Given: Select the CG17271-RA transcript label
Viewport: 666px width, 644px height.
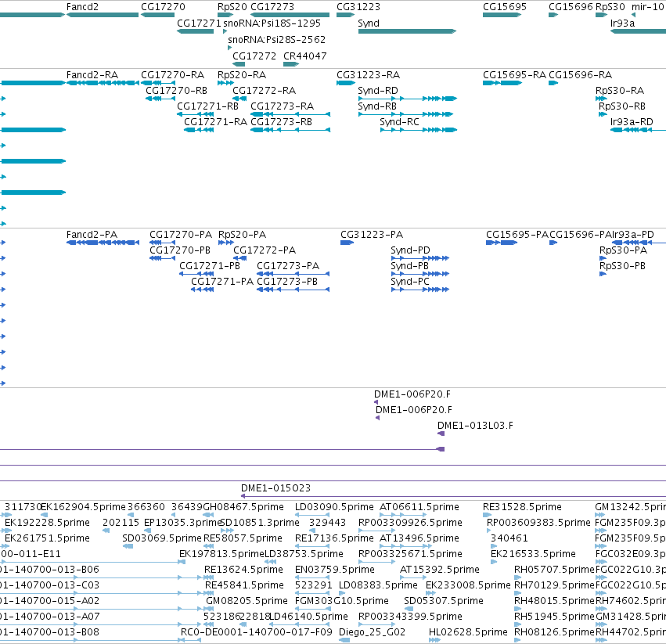Looking at the screenshot, I should click(x=216, y=122).
